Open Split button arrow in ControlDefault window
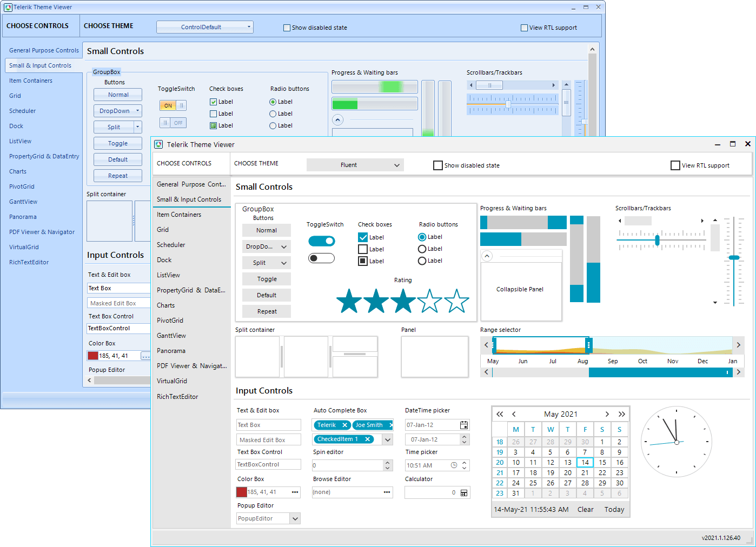Image resolution: width=756 pixels, height=547 pixels. pos(138,127)
